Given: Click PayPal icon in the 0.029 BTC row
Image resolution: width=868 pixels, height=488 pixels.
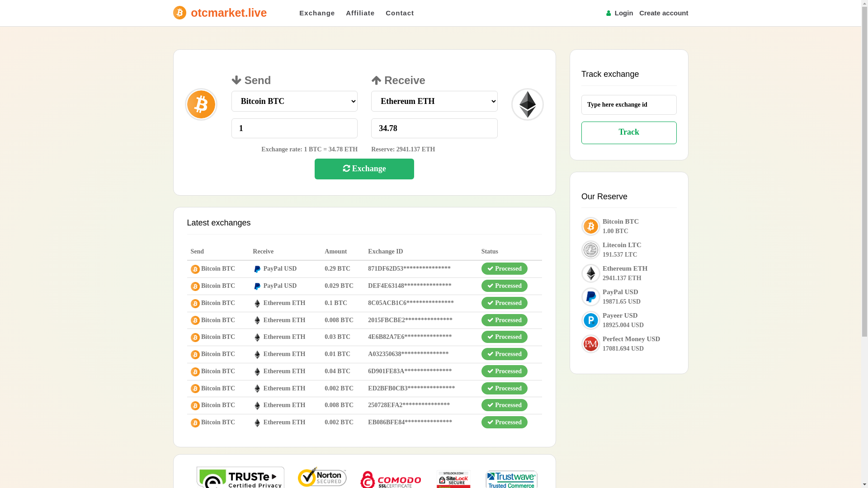Looking at the screenshot, I should click(x=257, y=286).
